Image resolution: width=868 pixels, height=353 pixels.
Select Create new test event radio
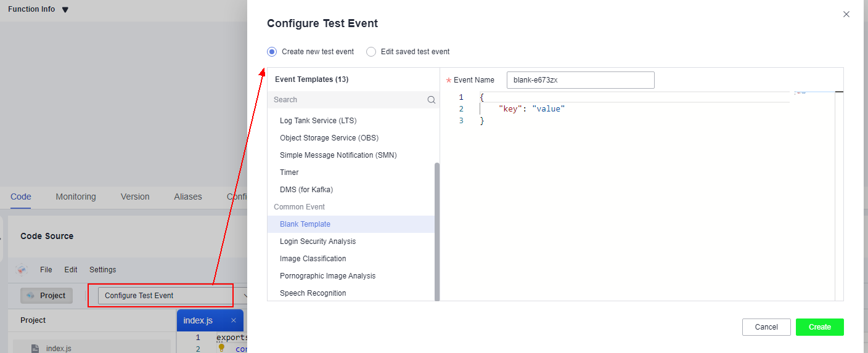tap(272, 52)
